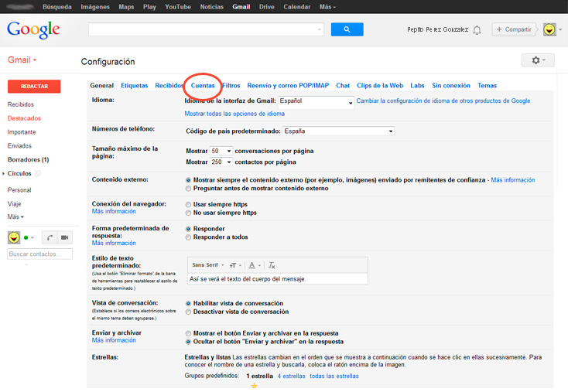
Task: Open the default country code dropdown
Action: pos(338,131)
